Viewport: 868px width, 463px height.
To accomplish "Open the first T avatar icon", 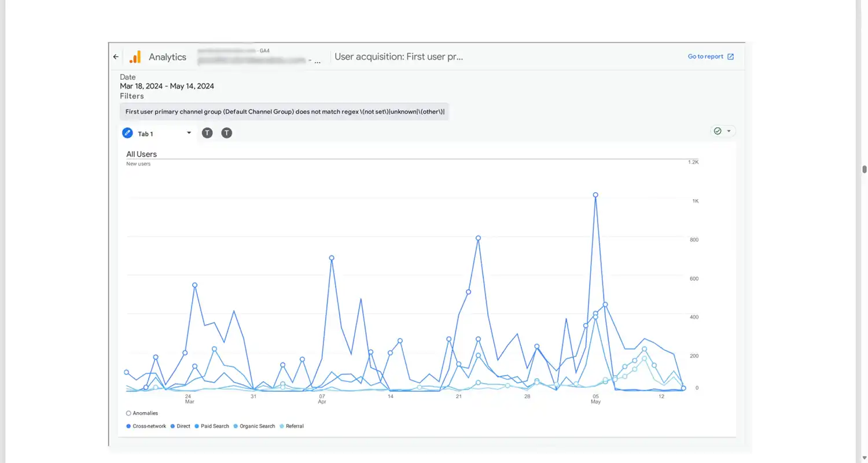I will (207, 133).
